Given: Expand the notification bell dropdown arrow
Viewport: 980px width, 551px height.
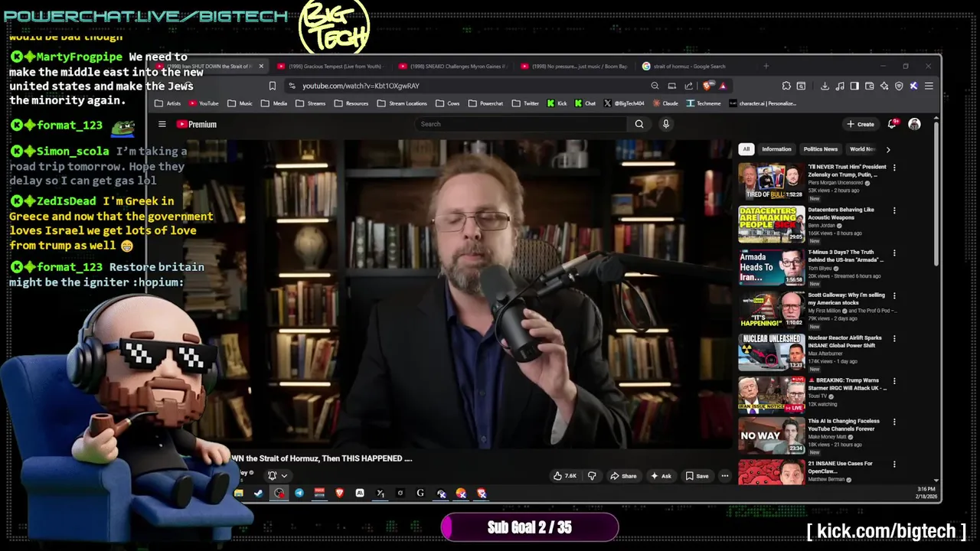Looking at the screenshot, I should point(284,475).
